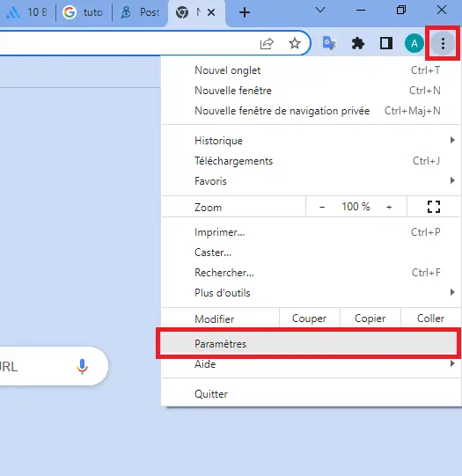This screenshot has width=462, height=476.
Task: Switch to the 'Post' tab
Action: [140, 12]
